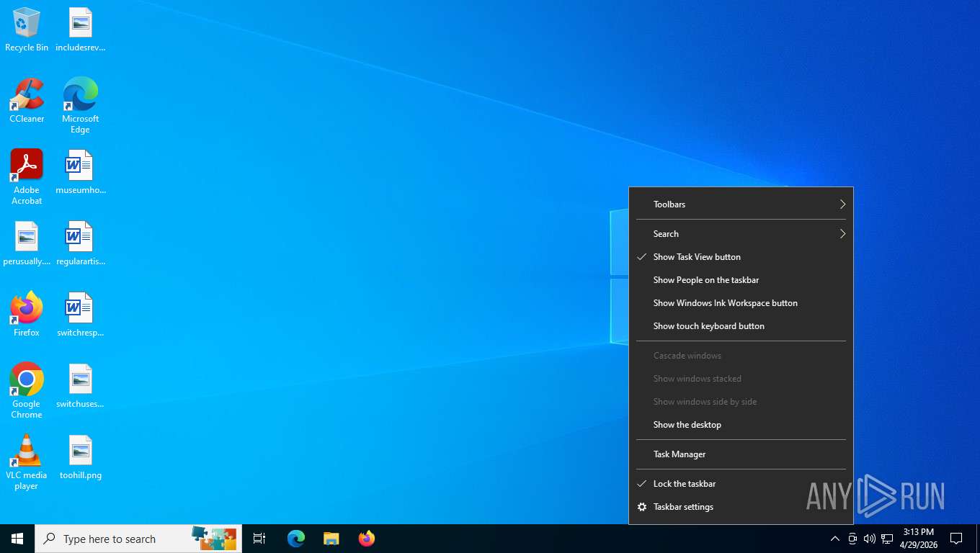
Task: Choose Show the desktop menu entry
Action: tap(741, 425)
